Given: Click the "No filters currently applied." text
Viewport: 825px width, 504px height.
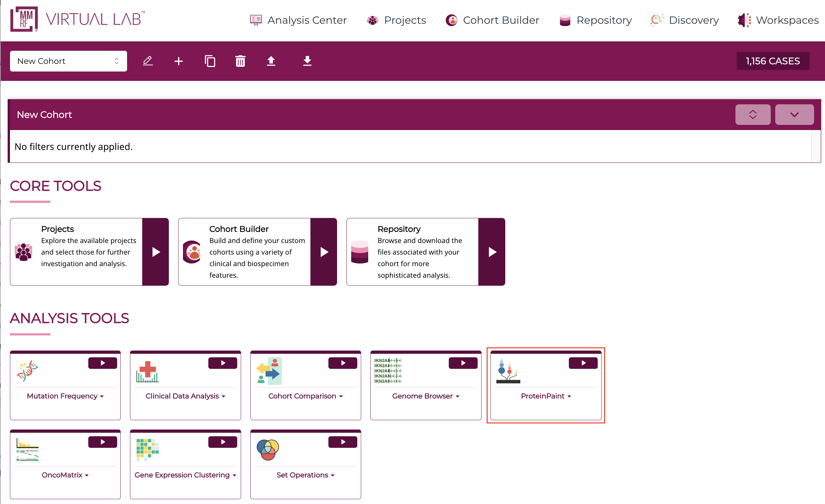Looking at the screenshot, I should click(x=74, y=147).
